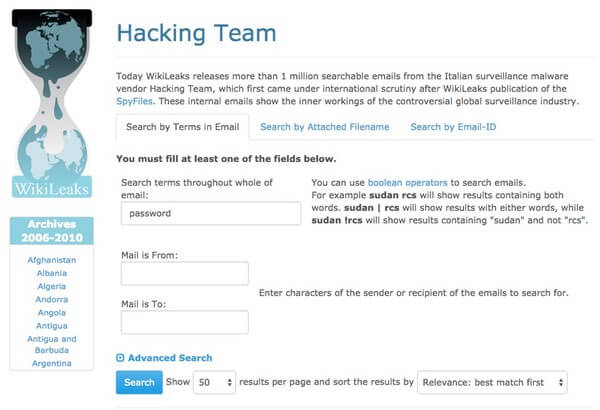Focus the search terms field containing password
Image resolution: width=600 pixels, height=410 pixels.
tap(211, 213)
